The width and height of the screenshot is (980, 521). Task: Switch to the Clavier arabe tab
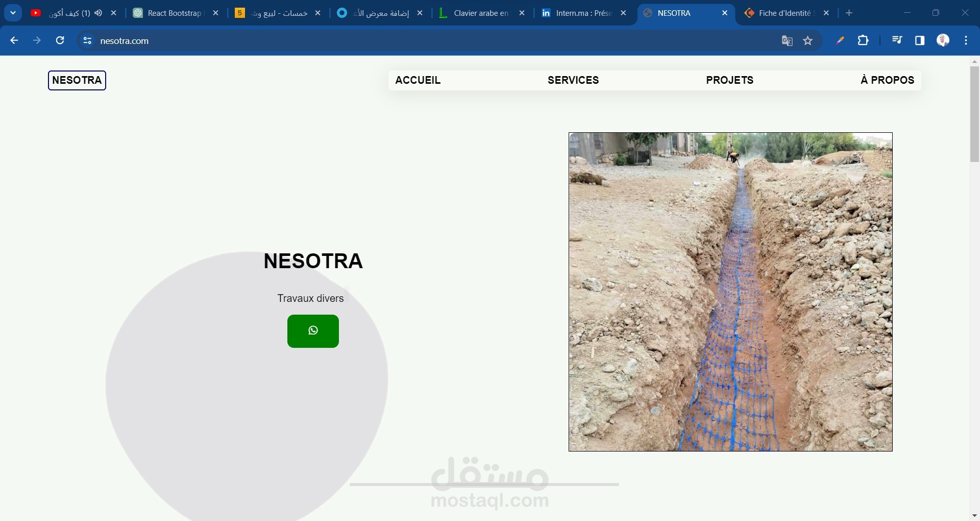(480, 13)
